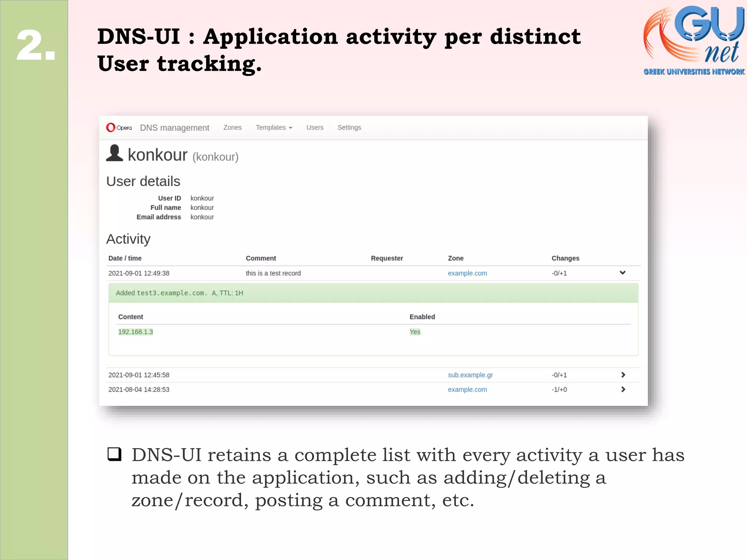The height and width of the screenshot is (560, 747).
Task: Click the konkour user silhouette icon
Action: 115,153
